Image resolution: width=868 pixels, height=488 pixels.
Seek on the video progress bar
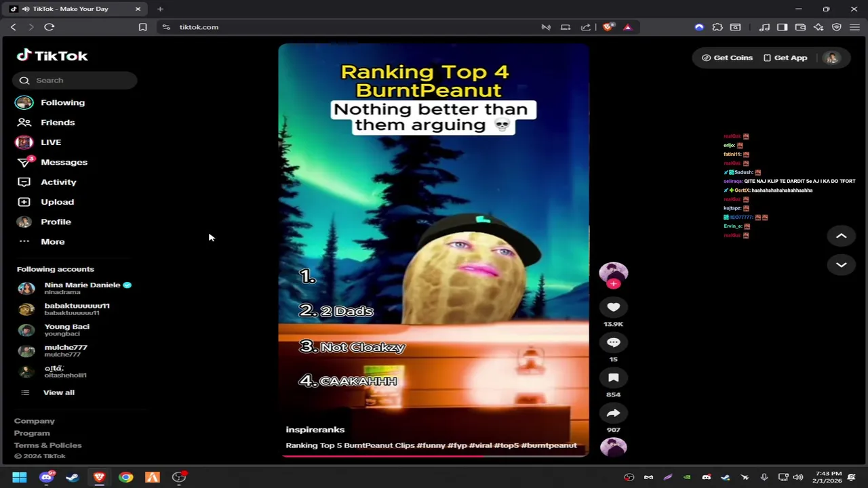tap(434, 455)
